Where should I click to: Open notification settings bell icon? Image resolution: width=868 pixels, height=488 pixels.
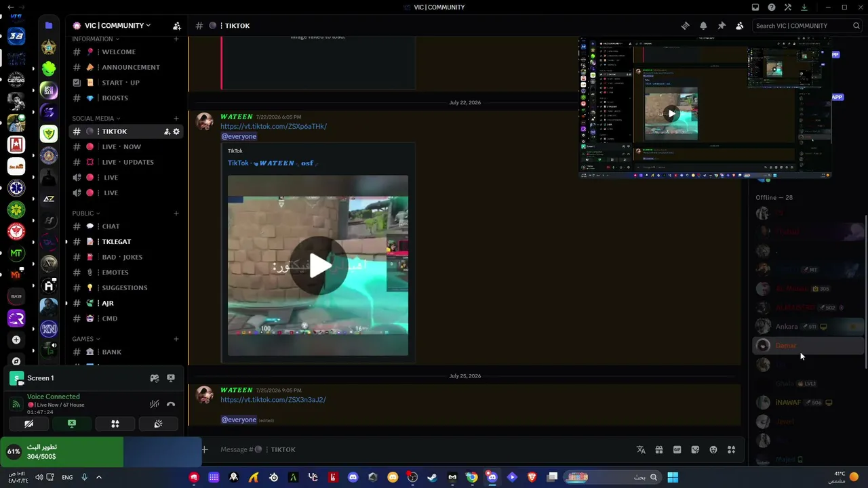point(703,26)
